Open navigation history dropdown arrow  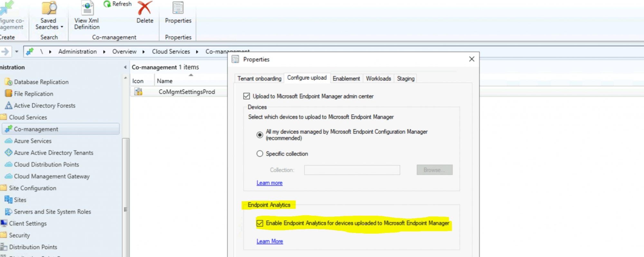pos(17,52)
